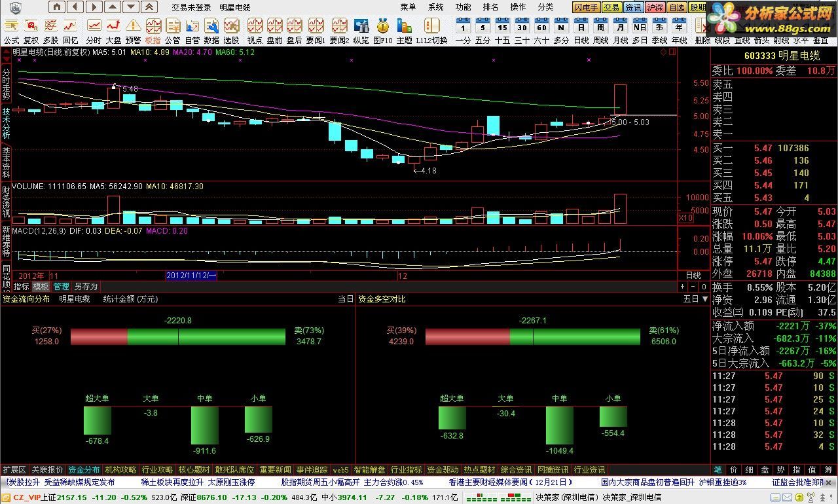Switch to the 五分 five-minute chart
Viewport: 838px width, 504px height.
pyautogui.click(x=483, y=31)
